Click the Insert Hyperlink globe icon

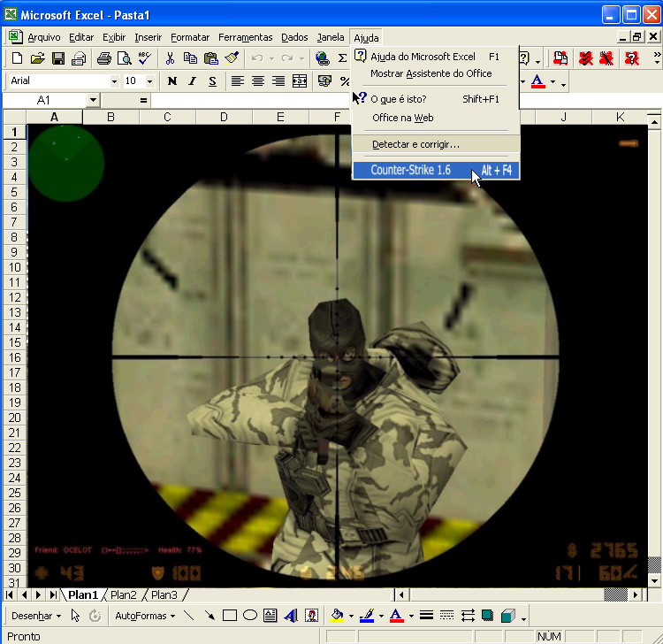click(x=322, y=58)
